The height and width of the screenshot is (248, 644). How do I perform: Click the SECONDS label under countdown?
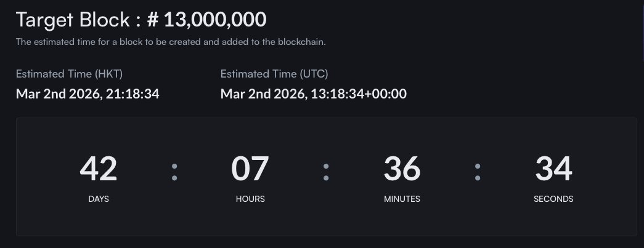(x=553, y=199)
